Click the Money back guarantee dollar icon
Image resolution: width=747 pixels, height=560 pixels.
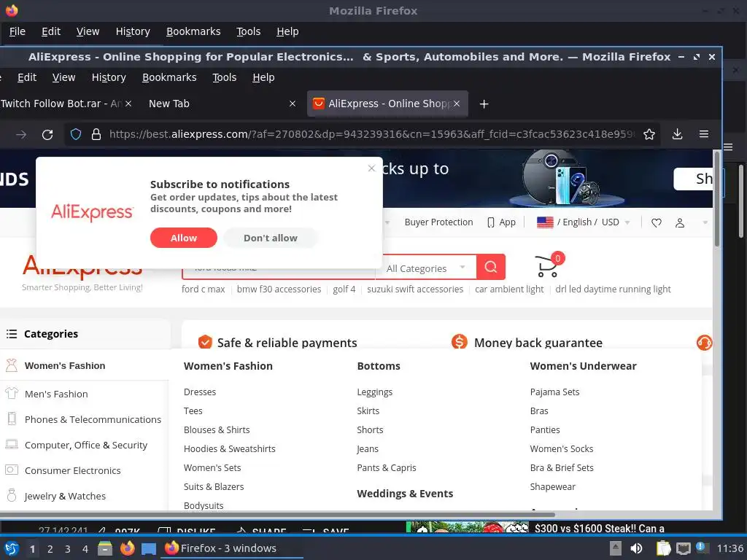[460, 341]
